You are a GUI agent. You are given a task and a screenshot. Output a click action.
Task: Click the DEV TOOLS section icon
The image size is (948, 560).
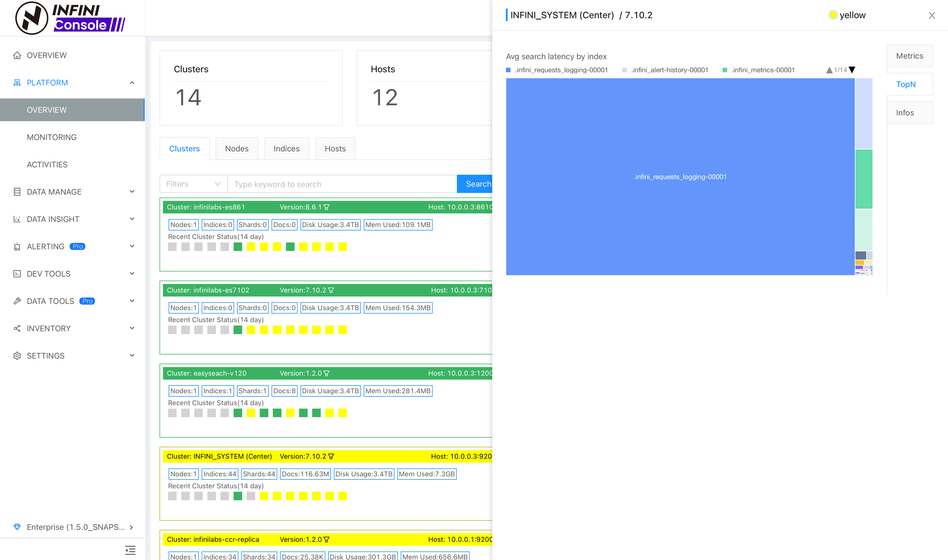pos(17,273)
